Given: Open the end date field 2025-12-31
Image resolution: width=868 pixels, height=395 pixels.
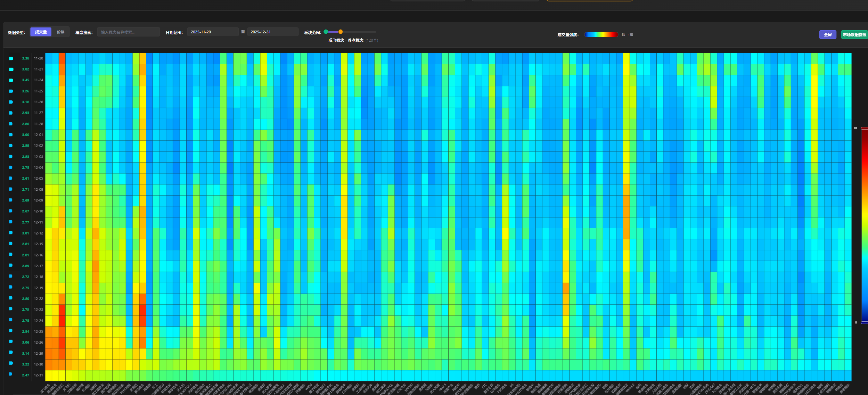Looking at the screenshot, I should pyautogui.click(x=272, y=32).
